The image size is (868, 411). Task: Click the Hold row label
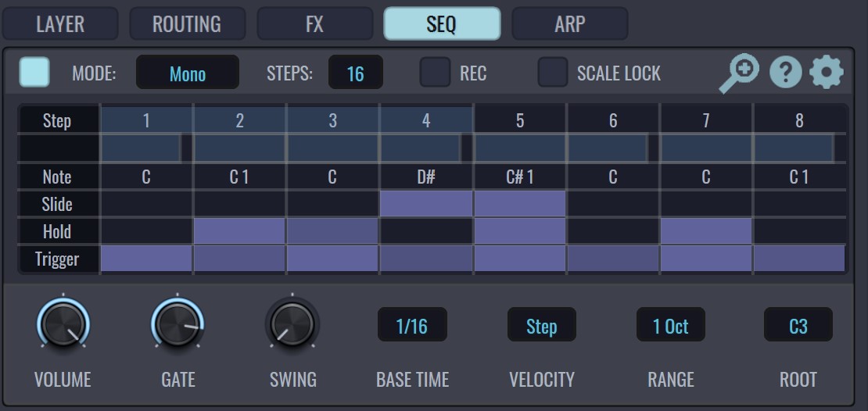[x=58, y=231]
